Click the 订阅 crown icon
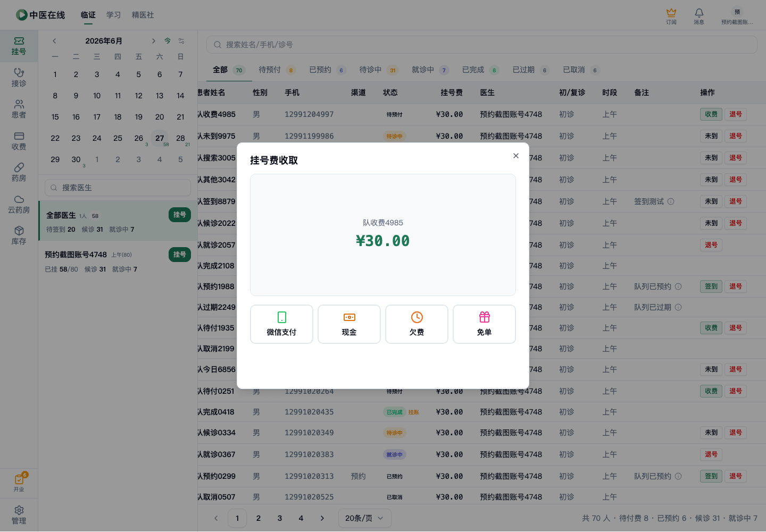766x532 pixels. point(671,16)
